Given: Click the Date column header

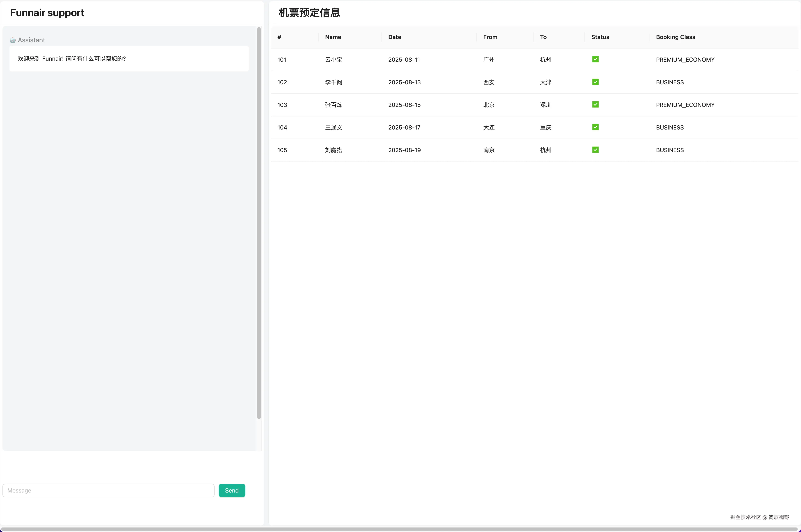Looking at the screenshot, I should point(394,37).
